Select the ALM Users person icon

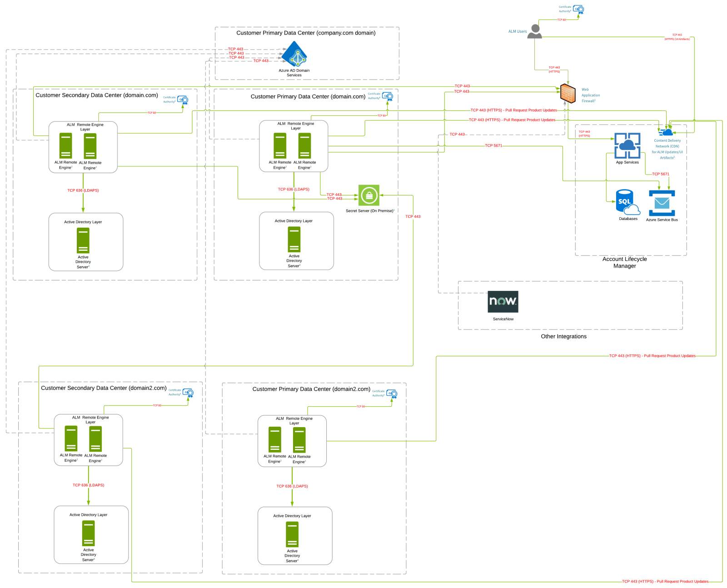[535, 31]
